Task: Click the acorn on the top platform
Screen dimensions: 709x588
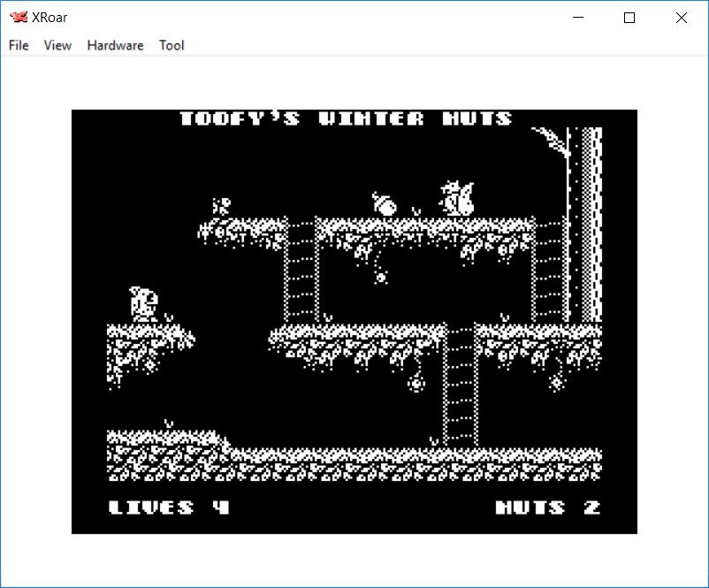Action: tap(385, 203)
